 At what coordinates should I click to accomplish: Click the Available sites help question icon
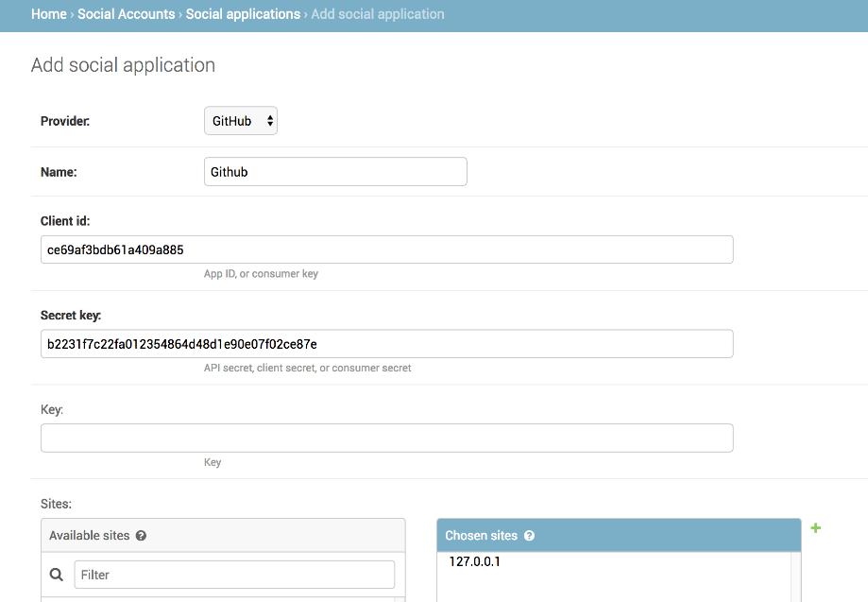coord(141,536)
